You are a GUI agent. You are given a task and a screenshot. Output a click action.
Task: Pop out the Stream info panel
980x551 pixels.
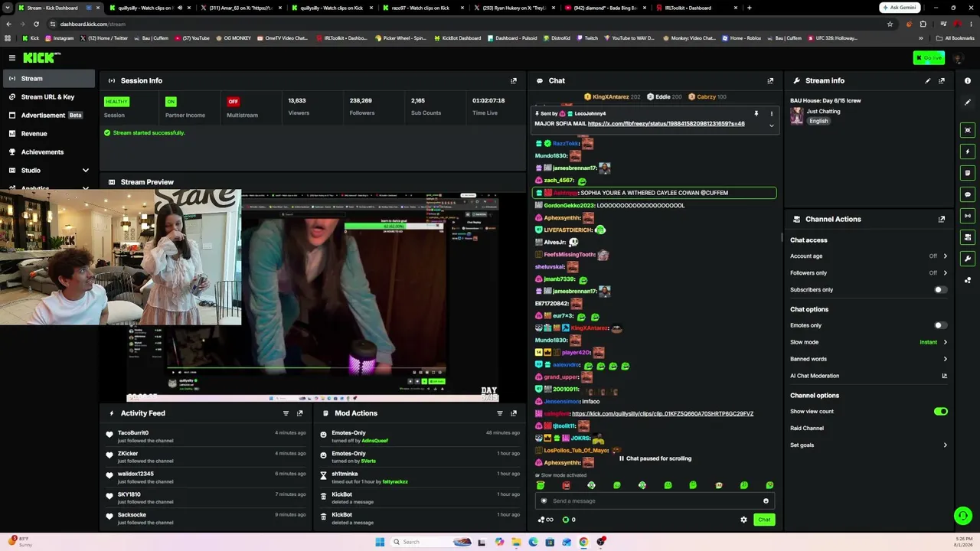(942, 80)
